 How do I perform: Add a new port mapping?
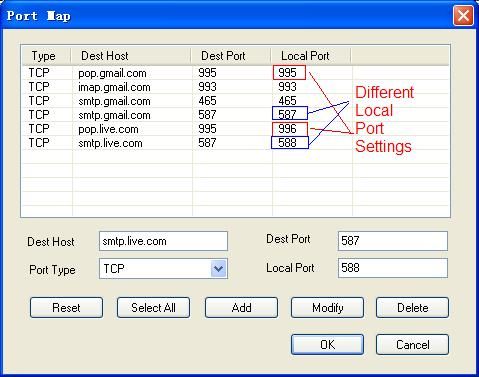(x=241, y=307)
